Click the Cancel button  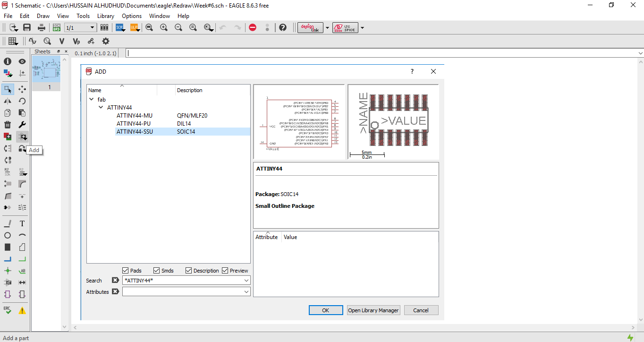(x=421, y=310)
